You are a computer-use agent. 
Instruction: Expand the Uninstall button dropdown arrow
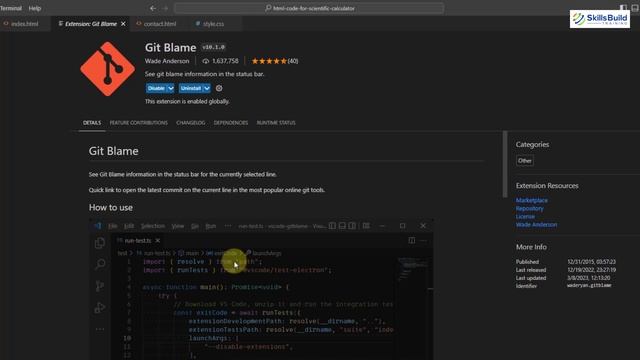click(207, 88)
